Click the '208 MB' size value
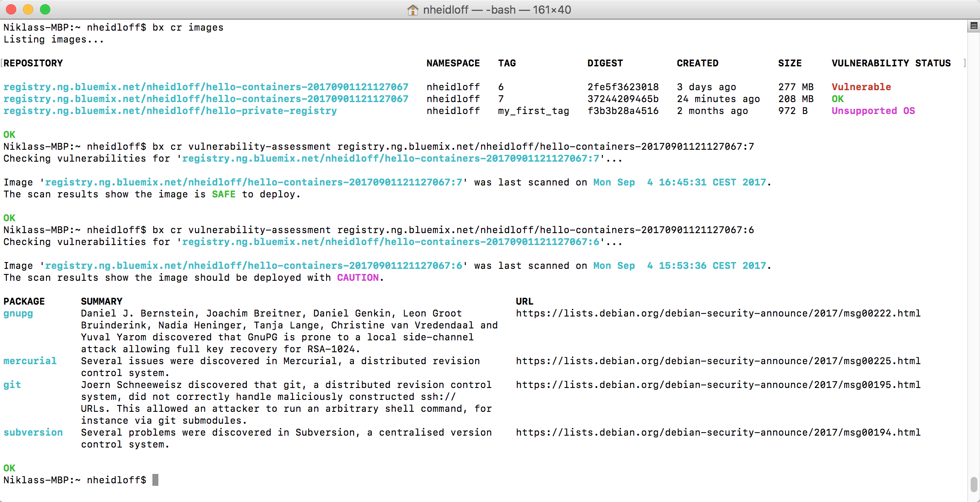 pos(796,99)
